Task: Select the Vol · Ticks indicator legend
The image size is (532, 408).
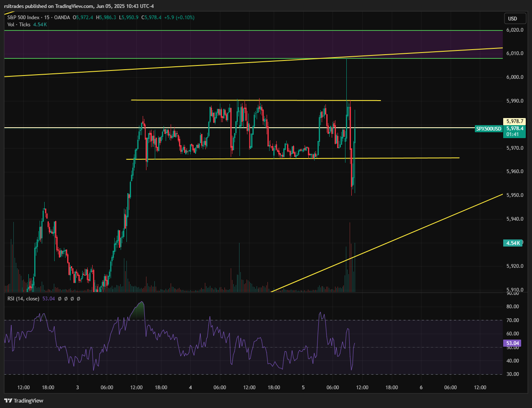Action: [19, 25]
